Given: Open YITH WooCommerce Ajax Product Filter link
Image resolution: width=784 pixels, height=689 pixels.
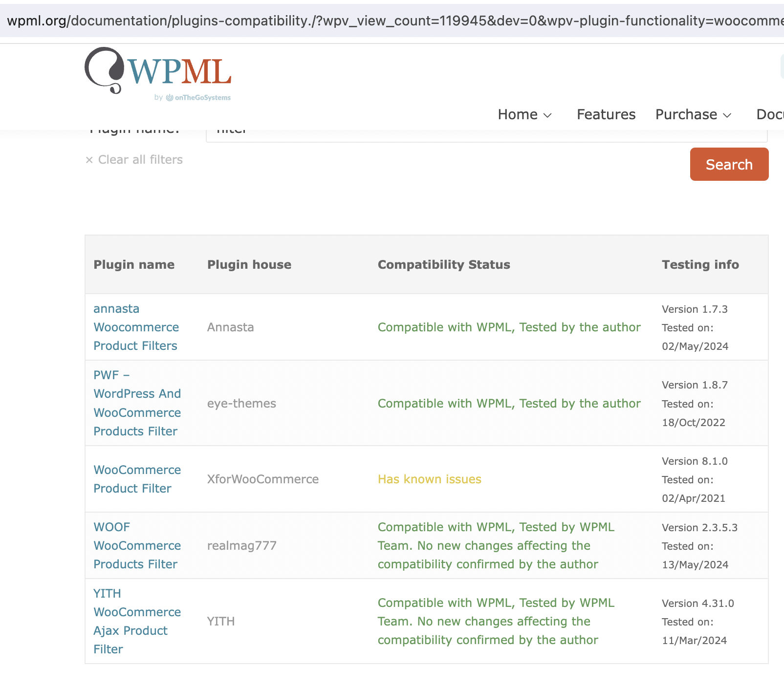Looking at the screenshot, I should pyautogui.click(x=137, y=621).
